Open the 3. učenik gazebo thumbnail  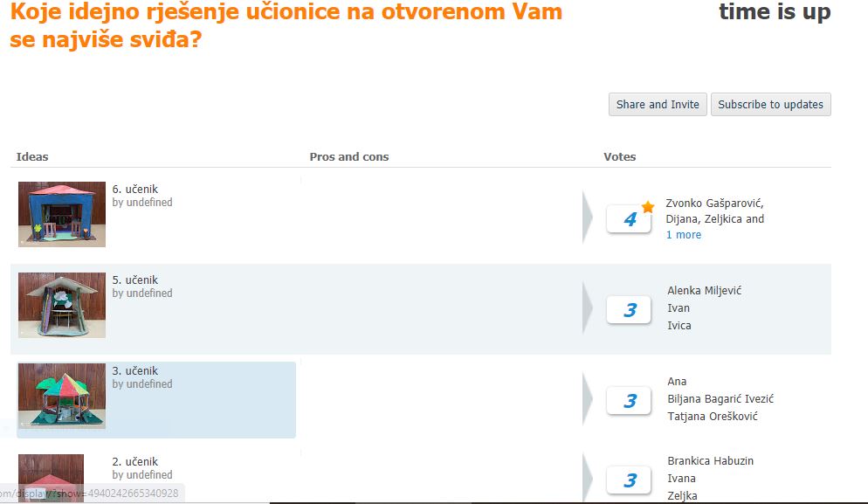pos(62,396)
